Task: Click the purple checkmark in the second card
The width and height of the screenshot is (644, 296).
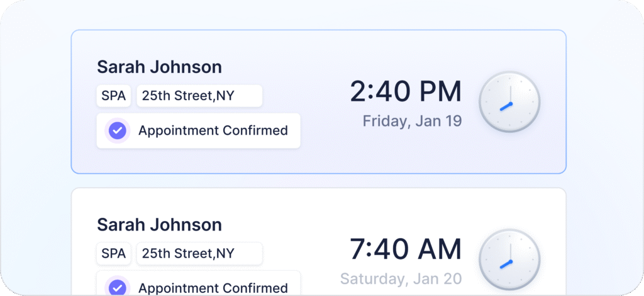Action: point(118,287)
